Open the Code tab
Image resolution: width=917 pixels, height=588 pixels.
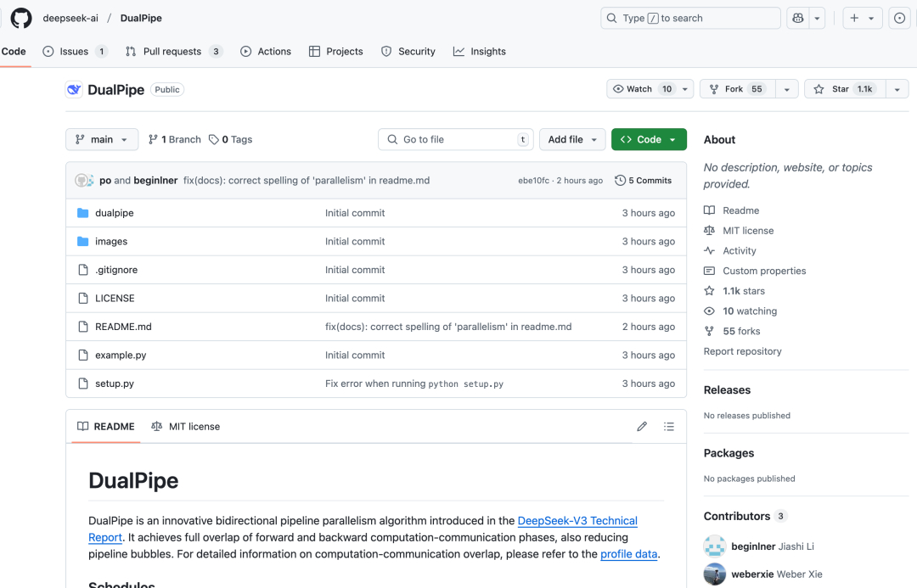14,52
